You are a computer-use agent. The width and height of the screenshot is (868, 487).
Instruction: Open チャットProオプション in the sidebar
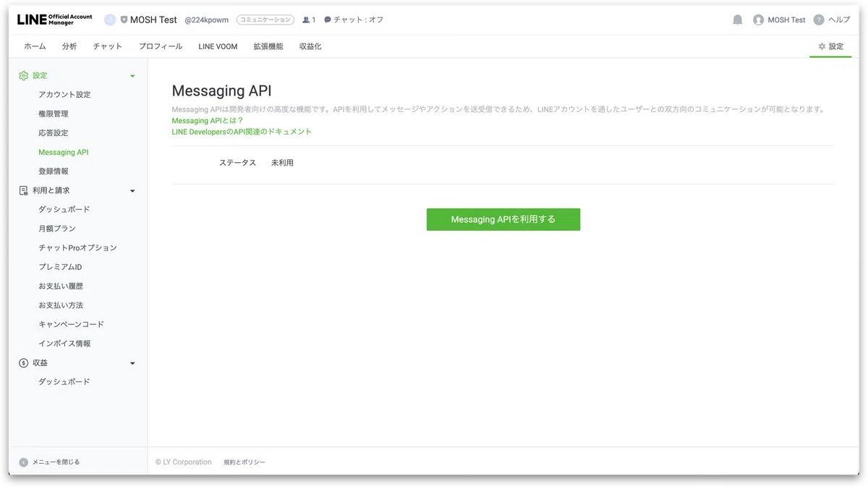point(77,247)
